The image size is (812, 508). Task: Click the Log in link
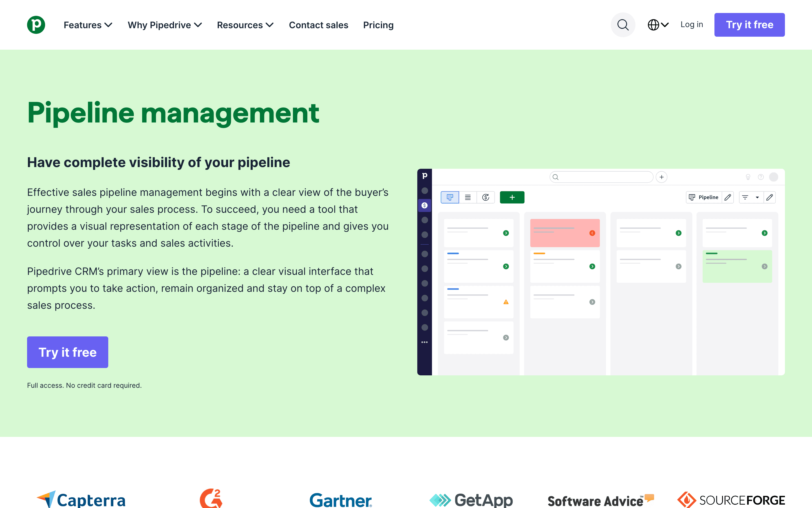tap(692, 25)
